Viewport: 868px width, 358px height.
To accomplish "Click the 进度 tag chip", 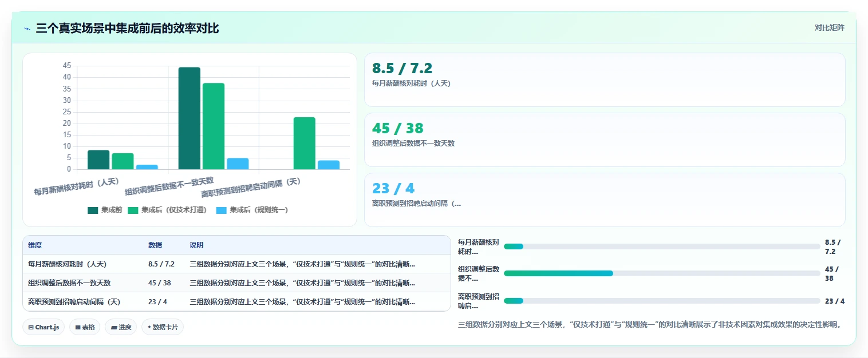I will pyautogui.click(x=121, y=327).
